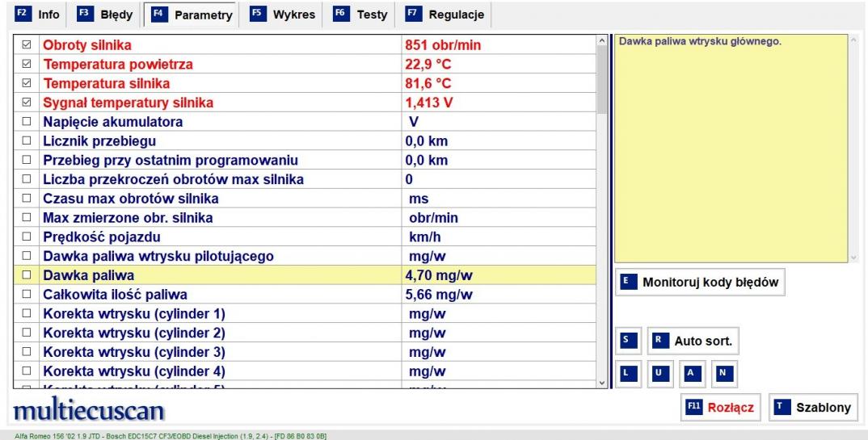Image resolution: width=868 pixels, height=440 pixels.
Task: Open Szablony templates button
Action: [813, 407]
